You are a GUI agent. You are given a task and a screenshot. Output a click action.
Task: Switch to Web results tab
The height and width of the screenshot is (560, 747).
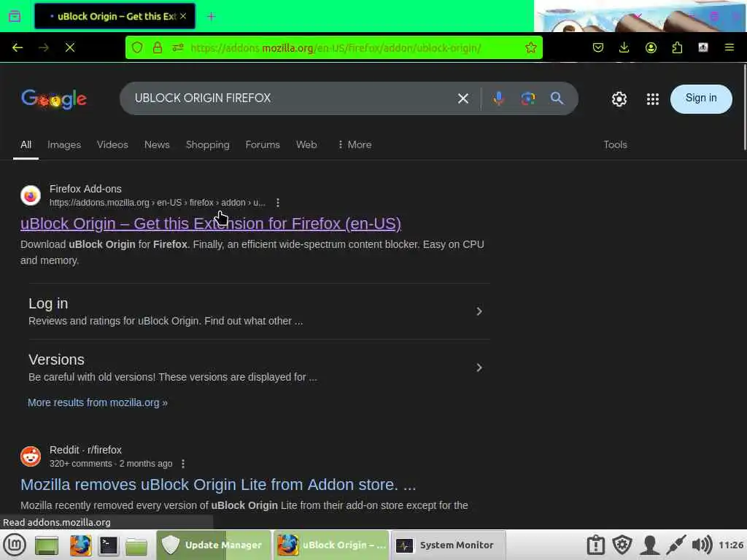point(306,145)
